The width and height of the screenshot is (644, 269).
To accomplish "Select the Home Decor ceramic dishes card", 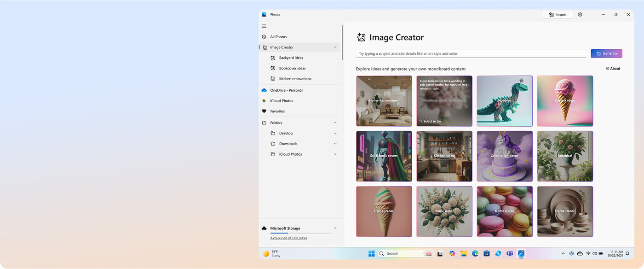I will point(565,211).
